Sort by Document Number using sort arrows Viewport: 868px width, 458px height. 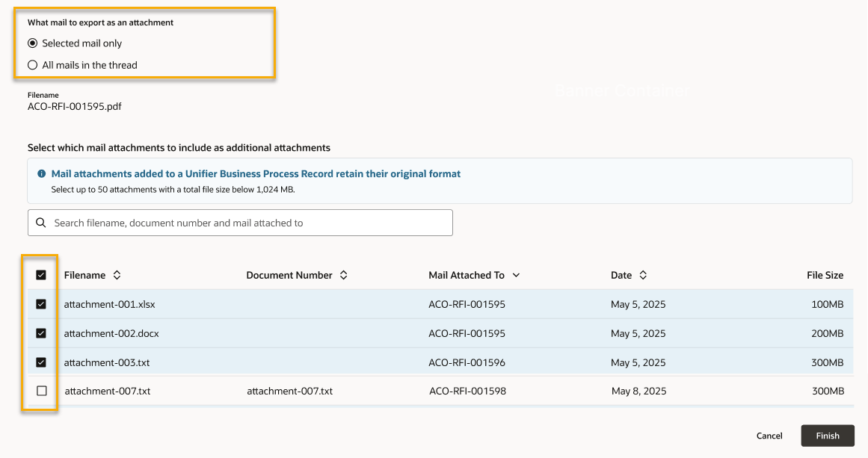[x=343, y=276]
